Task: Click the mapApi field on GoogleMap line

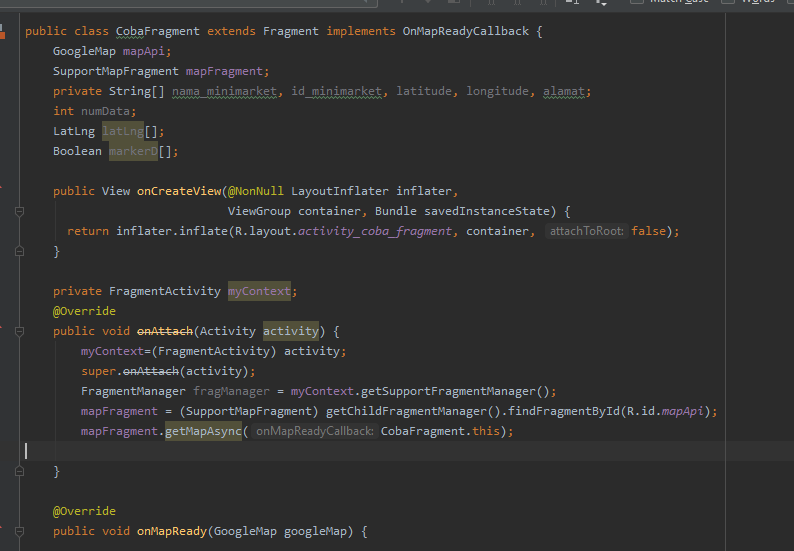Action: [143, 51]
